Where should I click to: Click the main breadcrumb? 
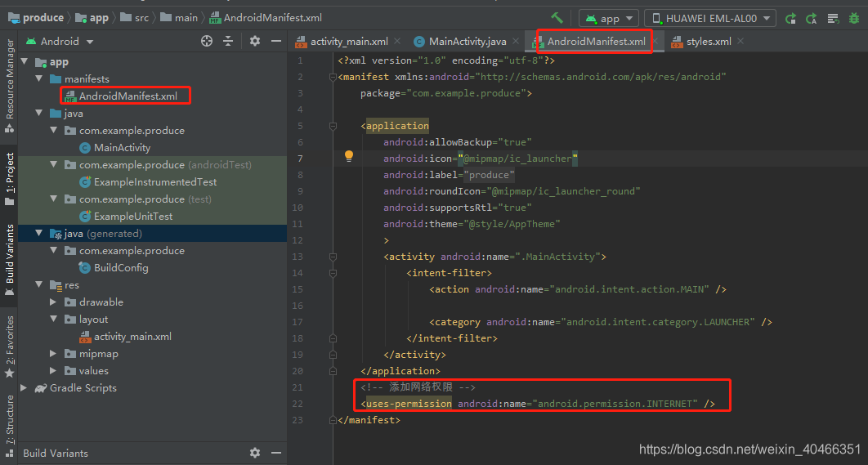(179, 18)
